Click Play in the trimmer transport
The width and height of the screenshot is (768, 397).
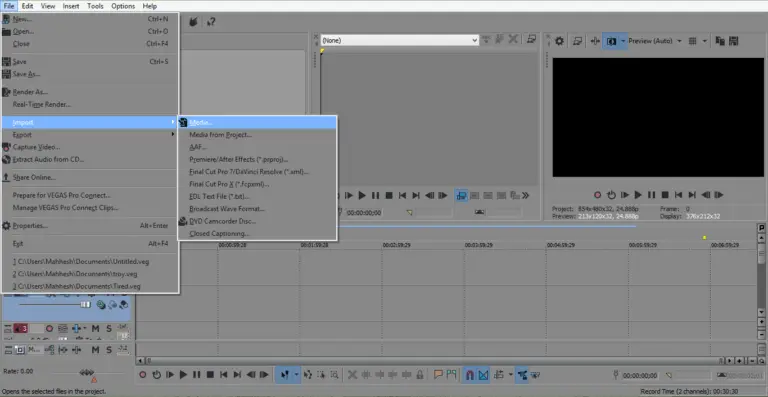(362, 195)
